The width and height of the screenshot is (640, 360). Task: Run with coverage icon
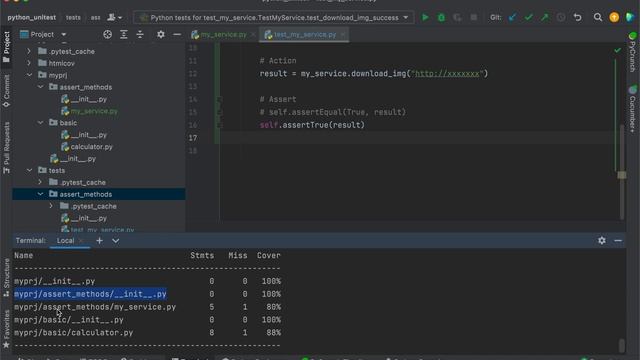(457, 18)
